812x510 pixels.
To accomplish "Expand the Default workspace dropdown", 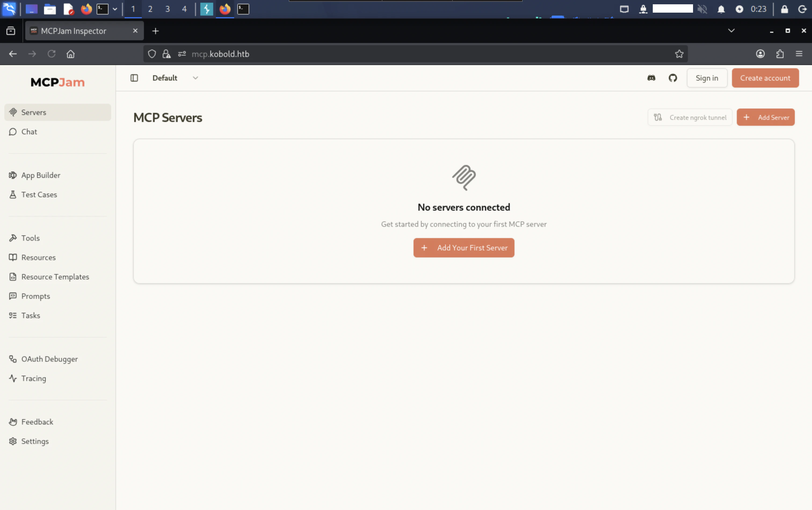I will pos(175,78).
